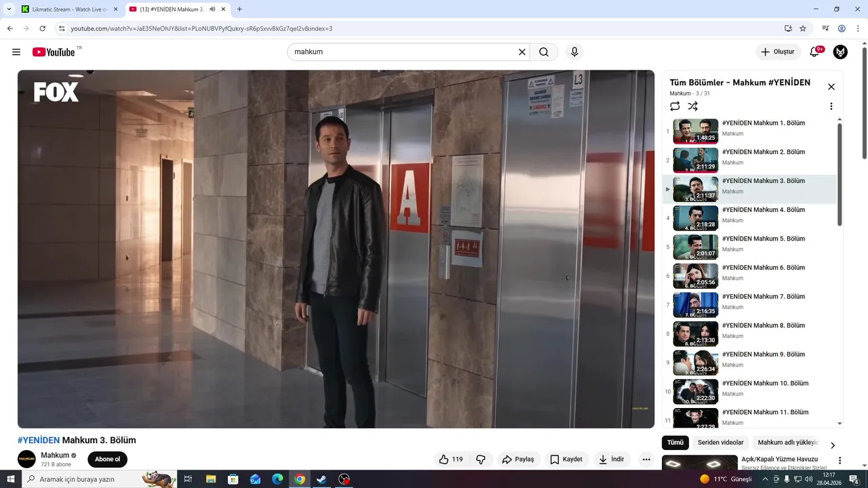Open the playlist three-dot options menu
The height and width of the screenshot is (488, 868).
pos(831,106)
